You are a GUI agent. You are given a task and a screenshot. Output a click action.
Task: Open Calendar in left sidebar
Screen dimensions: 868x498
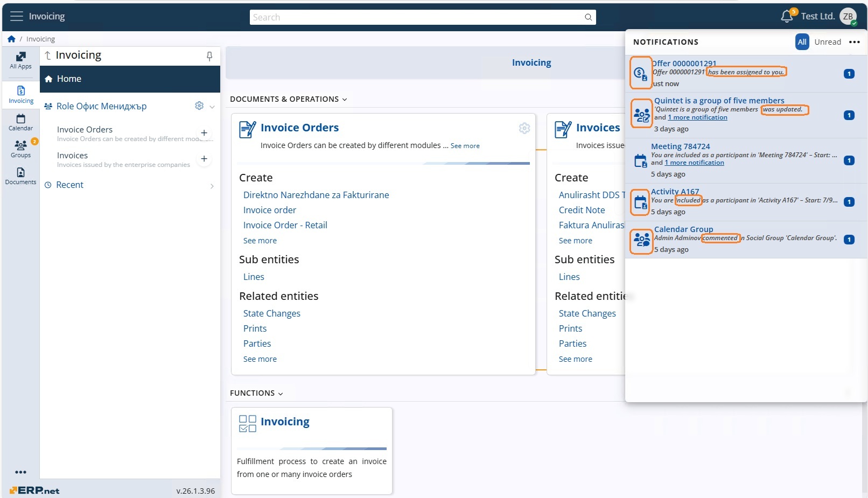20,122
